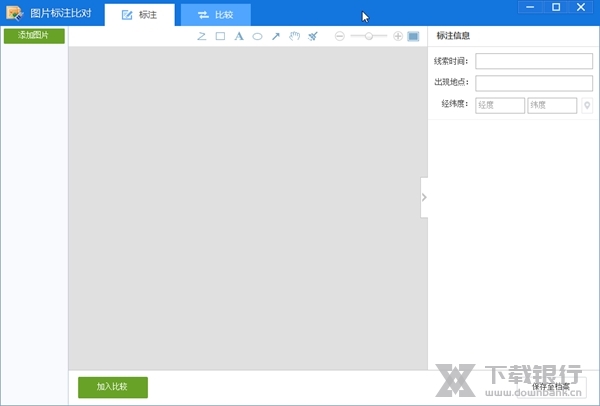Collapse the right info panel arrow

[424, 197]
